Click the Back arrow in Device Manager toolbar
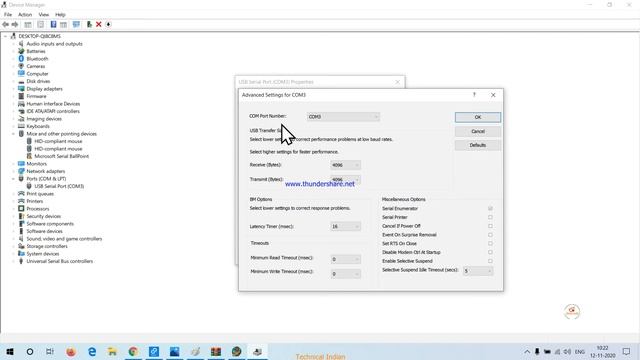 tap(6, 24)
